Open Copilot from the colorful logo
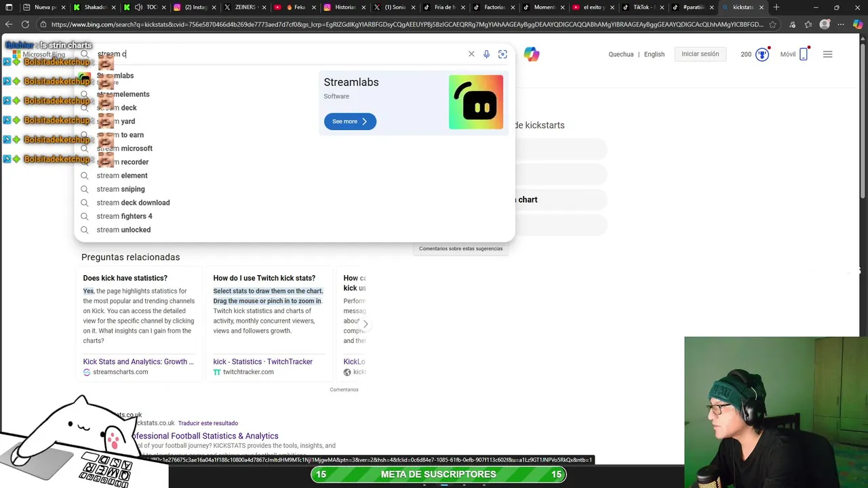Image resolution: width=868 pixels, height=488 pixels. click(532, 54)
